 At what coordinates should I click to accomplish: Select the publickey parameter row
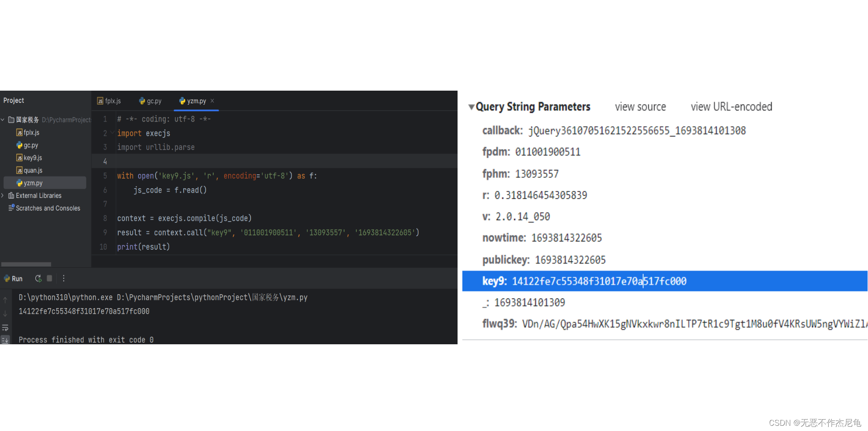coord(544,260)
